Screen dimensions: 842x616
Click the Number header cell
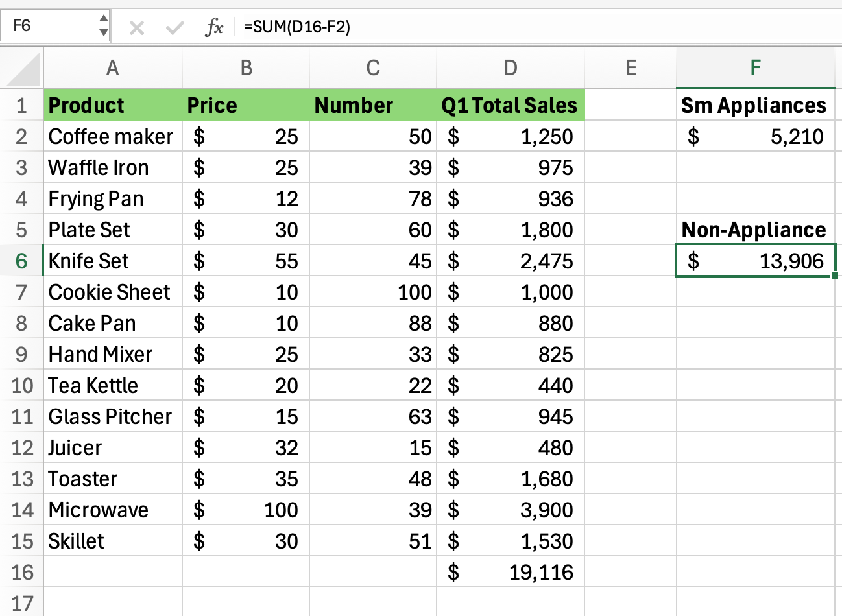click(373, 105)
